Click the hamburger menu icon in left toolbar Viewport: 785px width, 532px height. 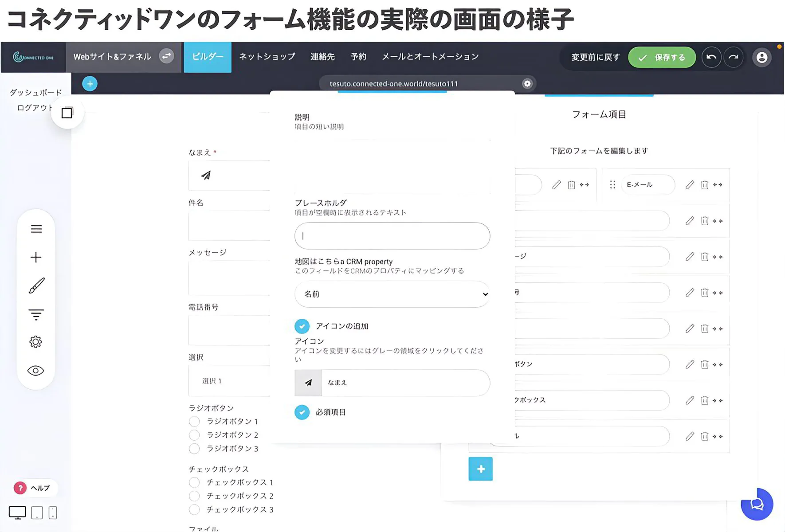click(36, 229)
